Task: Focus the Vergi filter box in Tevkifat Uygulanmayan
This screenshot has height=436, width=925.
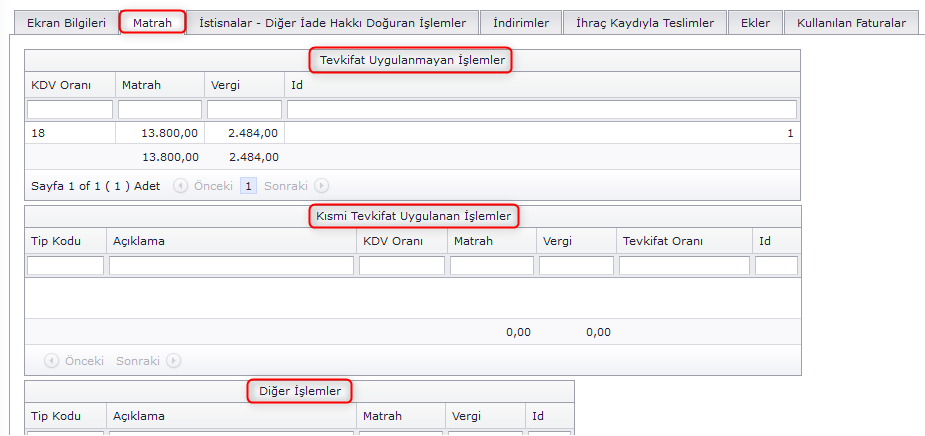Action: click(244, 109)
